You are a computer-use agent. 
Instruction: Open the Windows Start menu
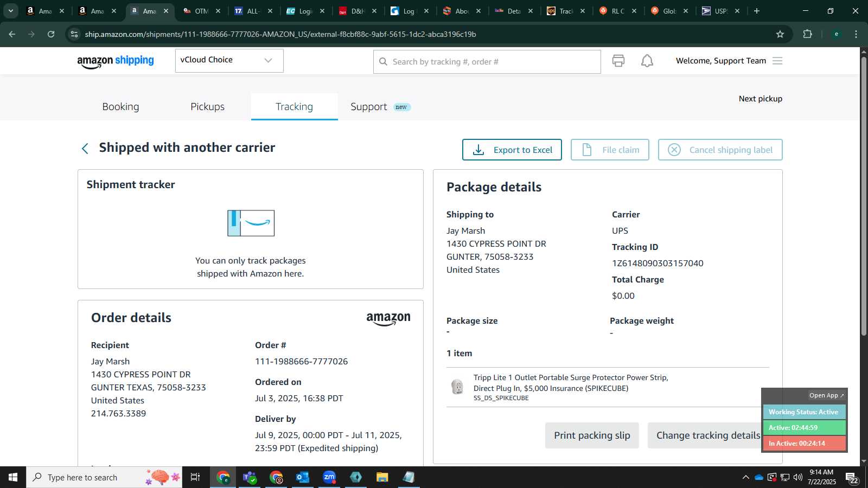pyautogui.click(x=13, y=477)
